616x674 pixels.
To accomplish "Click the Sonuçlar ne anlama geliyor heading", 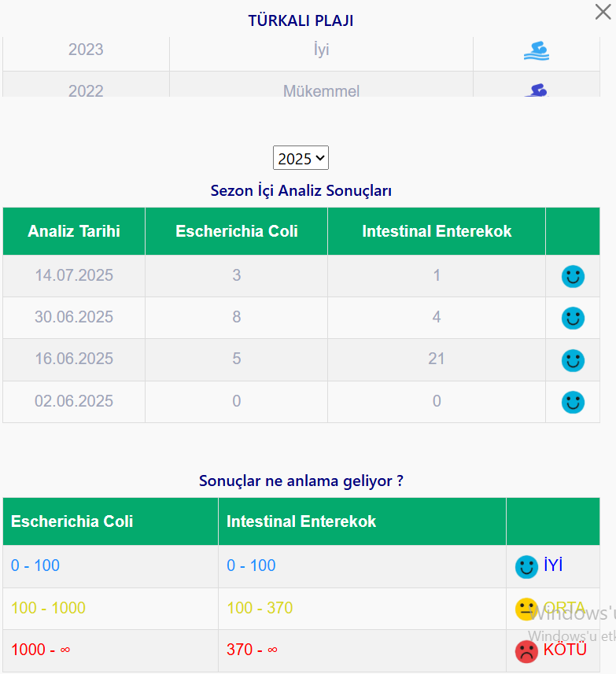I will pyautogui.click(x=301, y=481).
